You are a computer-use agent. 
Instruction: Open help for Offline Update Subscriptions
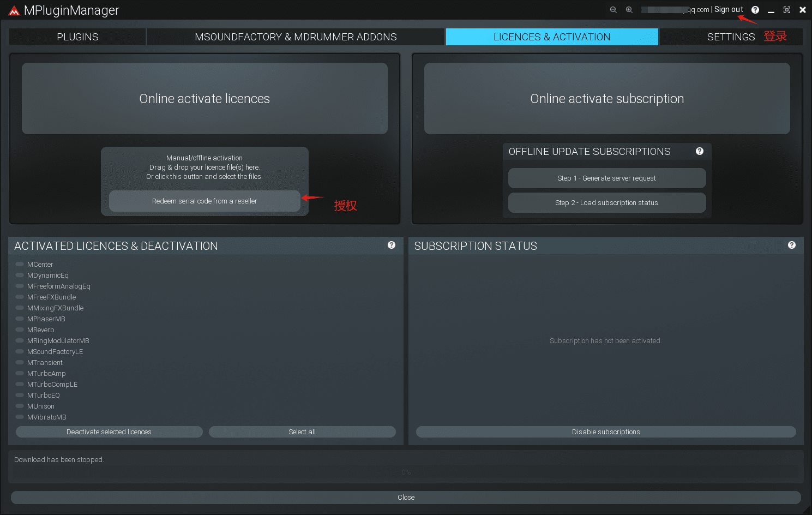point(700,151)
